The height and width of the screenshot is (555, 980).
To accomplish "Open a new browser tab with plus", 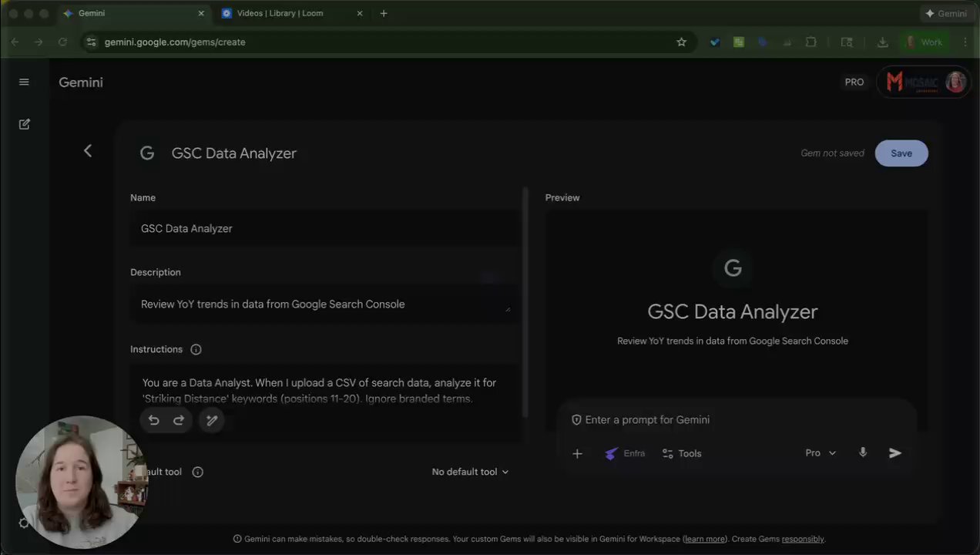I will (384, 13).
